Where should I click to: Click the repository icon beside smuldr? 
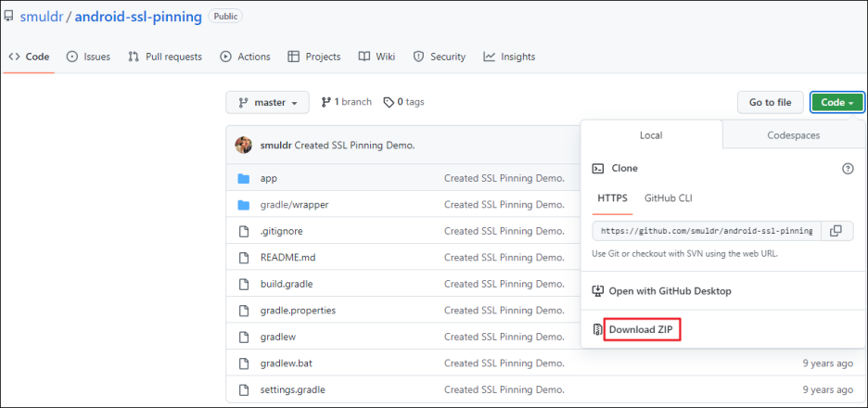(8, 16)
